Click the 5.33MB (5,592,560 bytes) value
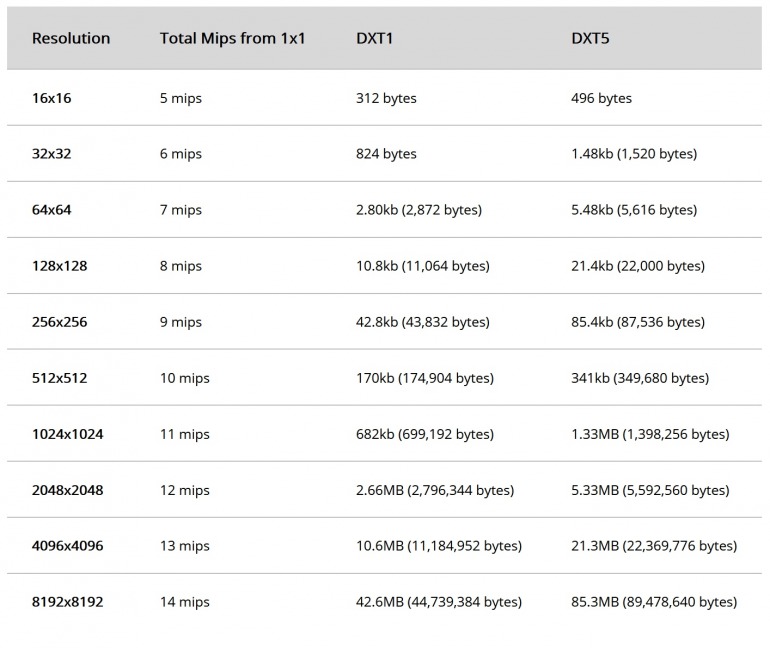Viewport: 770px width, 648px height. [x=650, y=490]
